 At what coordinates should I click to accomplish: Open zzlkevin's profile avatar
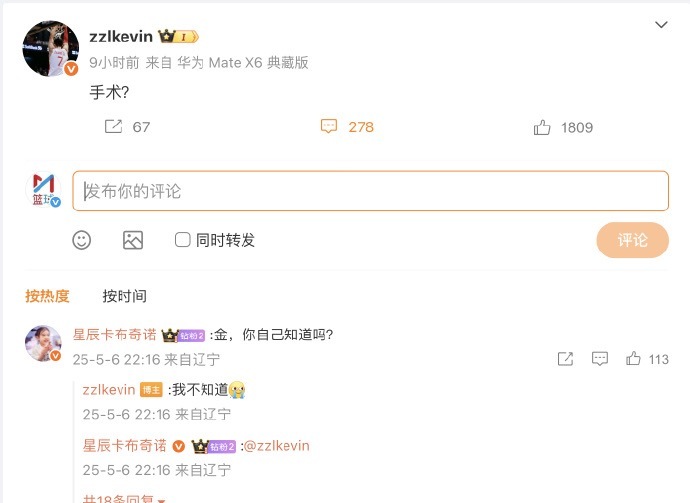click(x=51, y=48)
